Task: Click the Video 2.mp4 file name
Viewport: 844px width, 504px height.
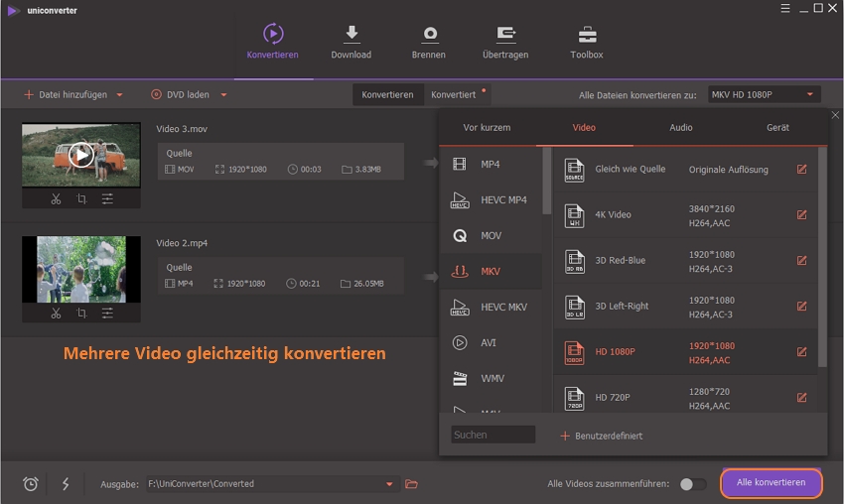Action: 182,243
